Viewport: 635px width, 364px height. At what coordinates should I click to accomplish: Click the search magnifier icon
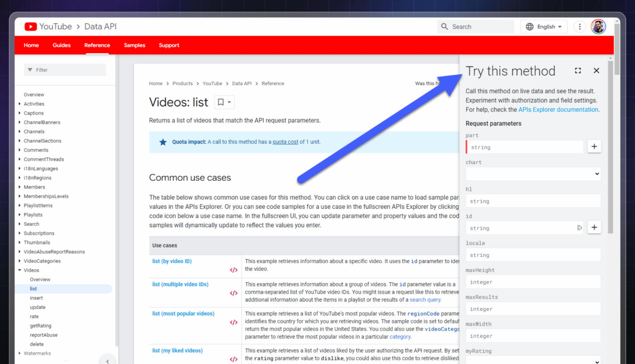pos(445,26)
